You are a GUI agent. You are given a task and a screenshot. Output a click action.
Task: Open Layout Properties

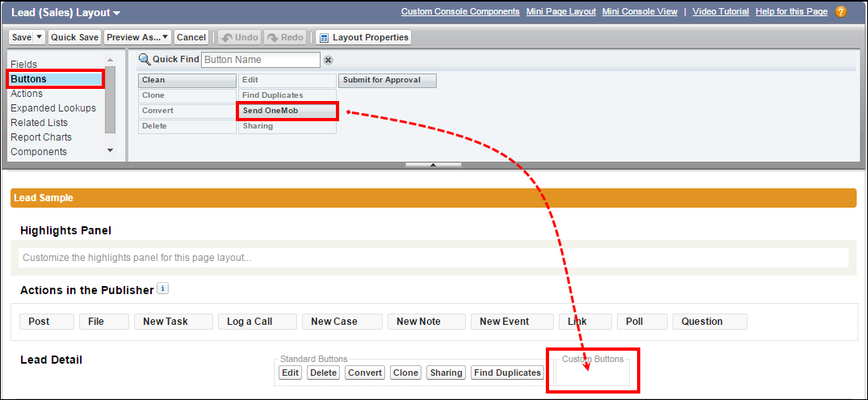(363, 37)
